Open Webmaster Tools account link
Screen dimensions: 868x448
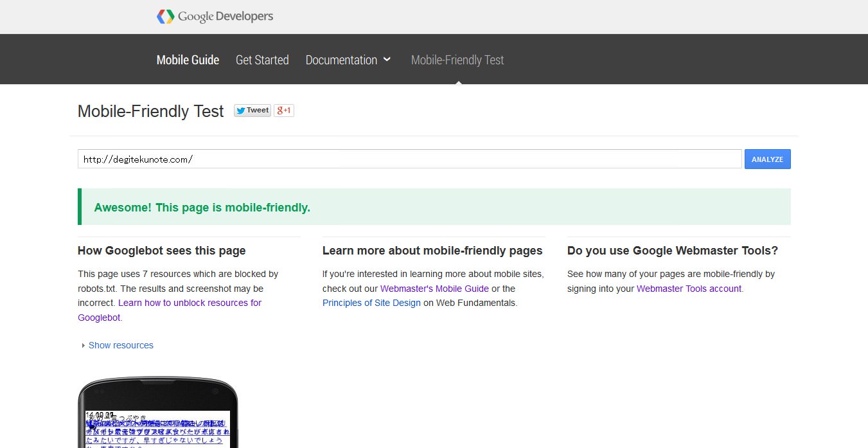[x=689, y=289]
